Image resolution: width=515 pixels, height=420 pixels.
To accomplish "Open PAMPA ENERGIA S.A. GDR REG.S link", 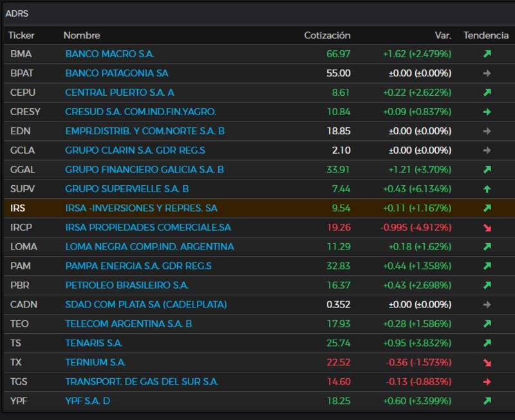I will tap(138, 266).
